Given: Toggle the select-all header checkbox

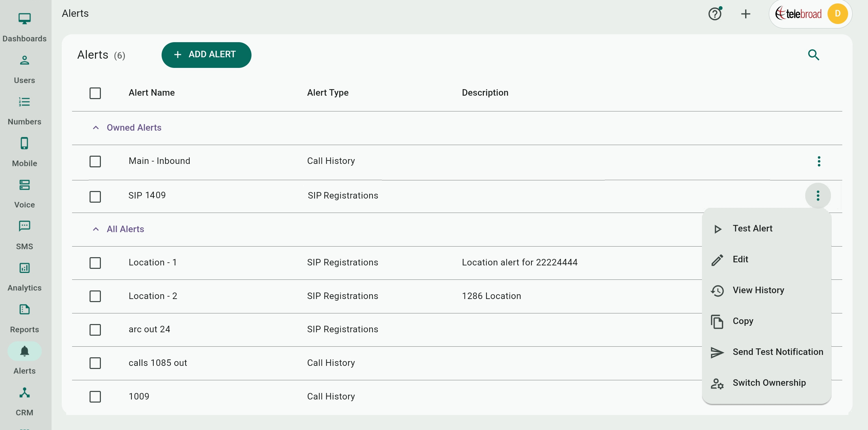Looking at the screenshot, I should click(x=95, y=93).
